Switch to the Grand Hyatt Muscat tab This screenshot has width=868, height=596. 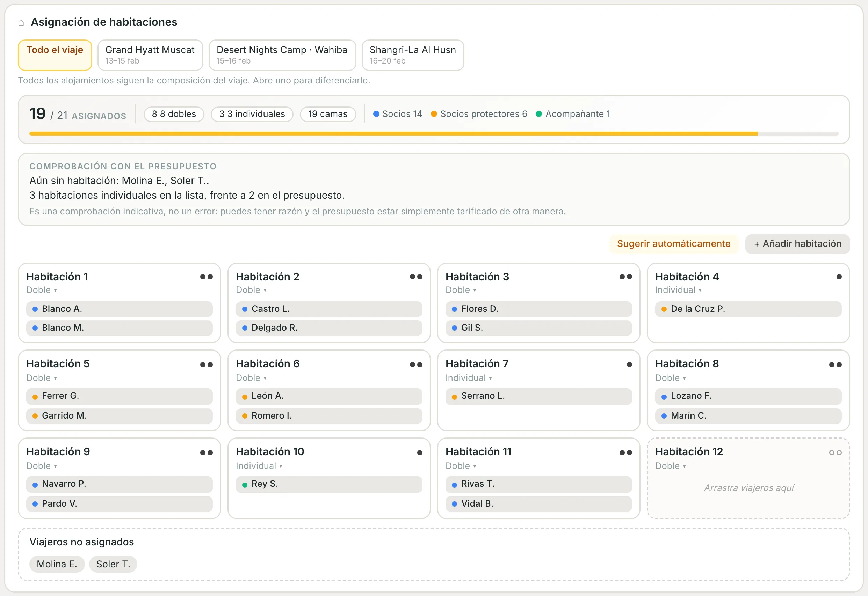150,55
